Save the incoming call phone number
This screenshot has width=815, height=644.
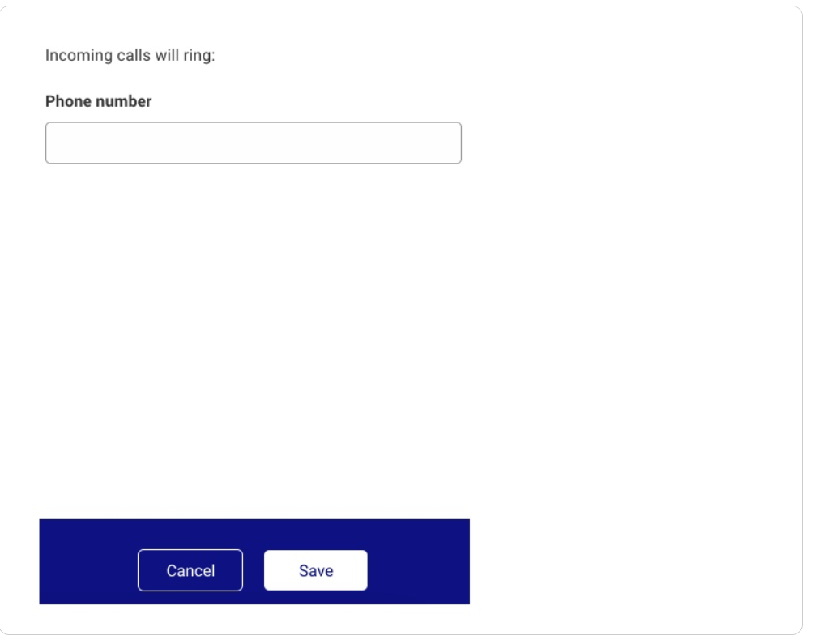click(x=315, y=570)
